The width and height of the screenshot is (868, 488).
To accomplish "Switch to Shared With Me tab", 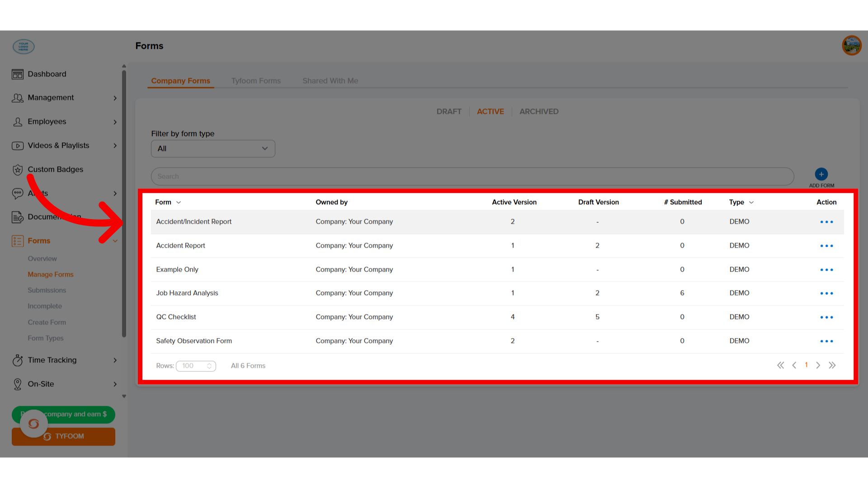I will tap(330, 81).
